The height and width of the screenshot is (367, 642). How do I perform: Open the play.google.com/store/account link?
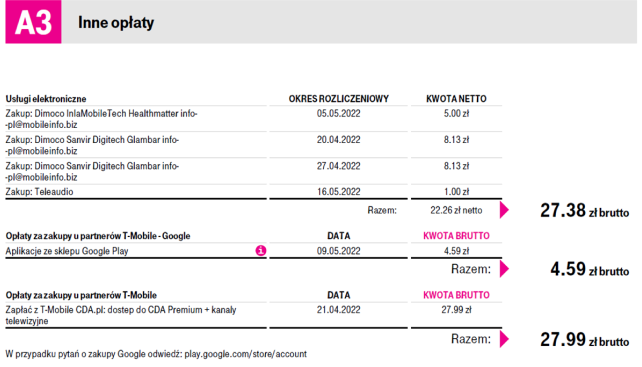coord(245,354)
